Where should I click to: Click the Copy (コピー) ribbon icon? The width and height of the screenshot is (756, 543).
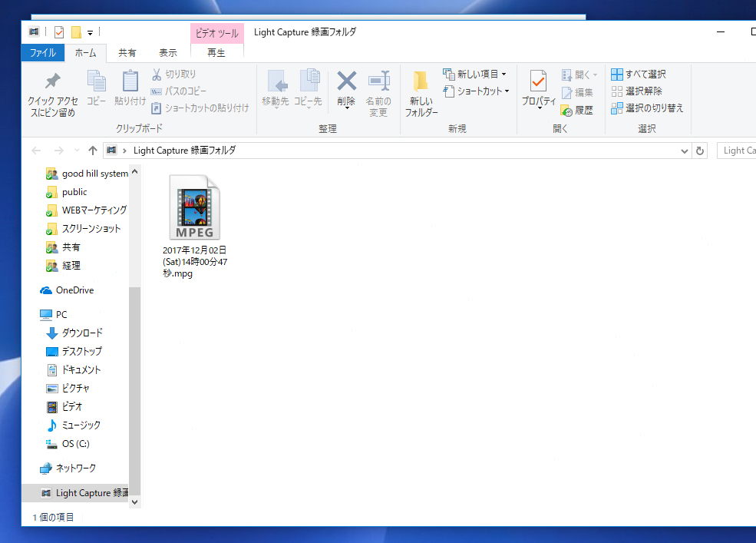97,81
